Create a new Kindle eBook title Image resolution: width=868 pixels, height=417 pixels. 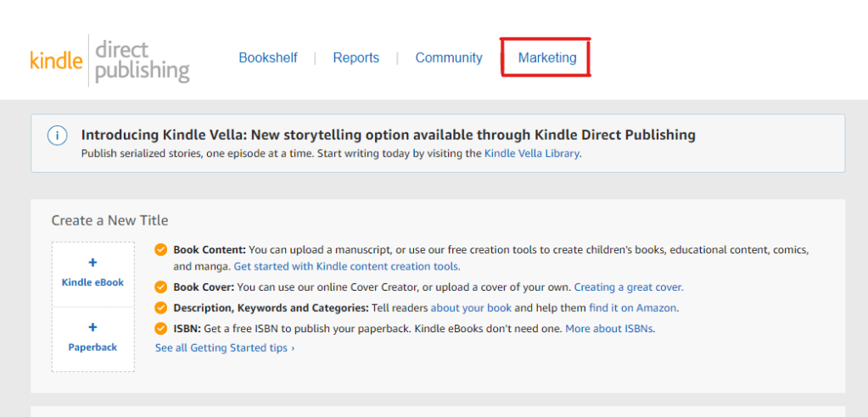pyautogui.click(x=92, y=274)
